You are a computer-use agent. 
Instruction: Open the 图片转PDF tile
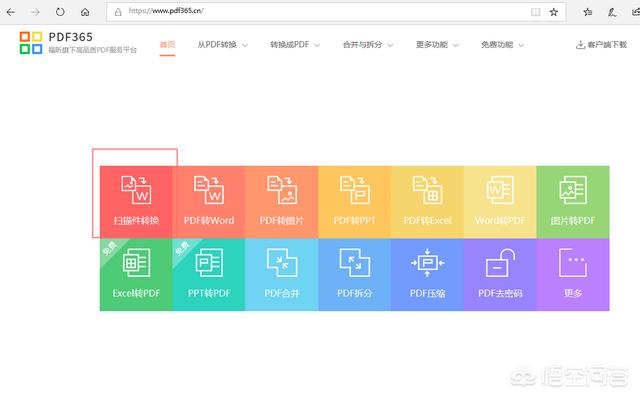click(573, 202)
